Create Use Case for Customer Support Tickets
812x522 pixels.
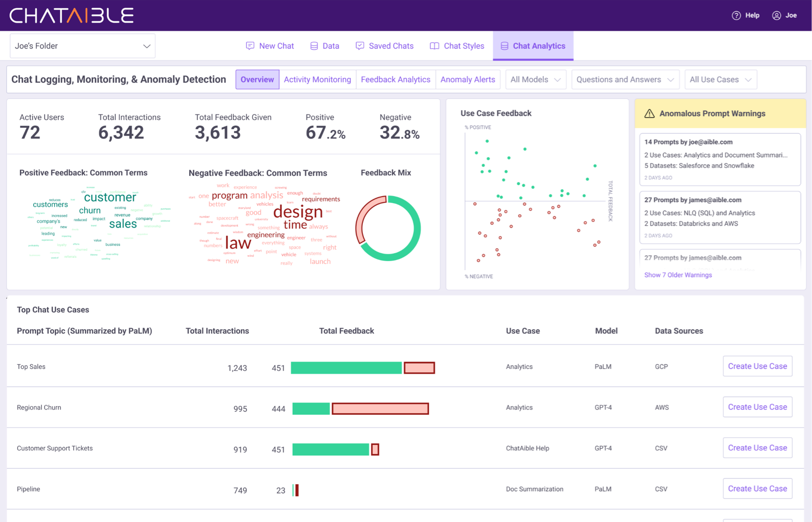point(758,448)
